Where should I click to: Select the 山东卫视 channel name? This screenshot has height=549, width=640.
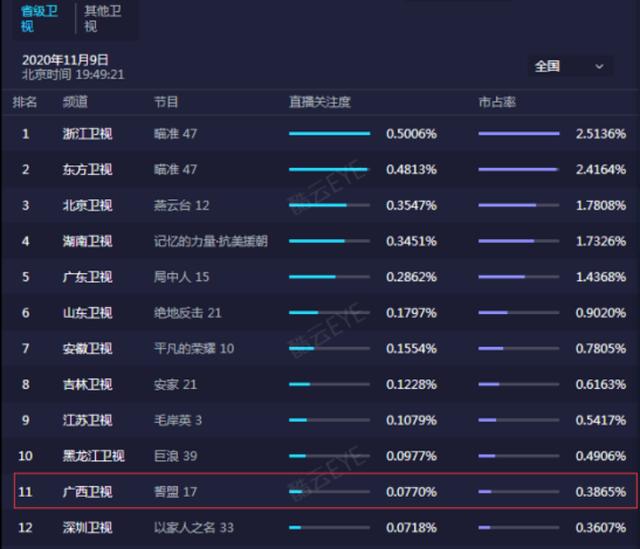click(x=87, y=313)
